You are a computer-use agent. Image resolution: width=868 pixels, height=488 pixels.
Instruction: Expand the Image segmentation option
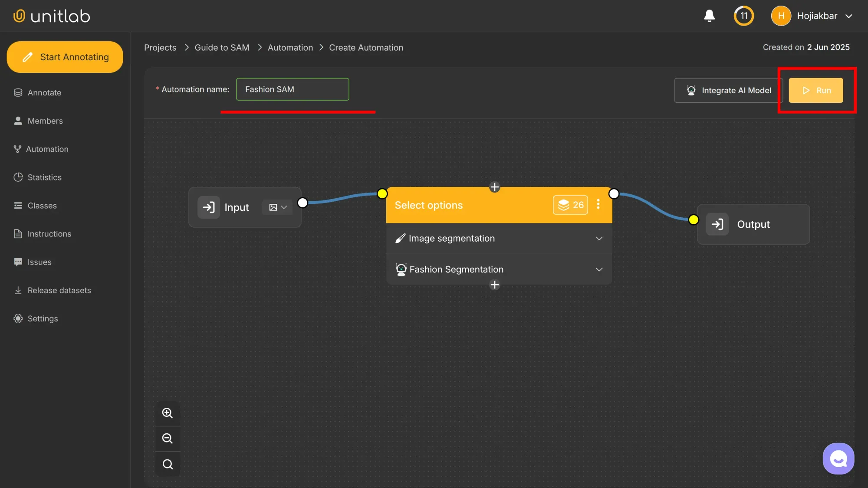click(599, 238)
